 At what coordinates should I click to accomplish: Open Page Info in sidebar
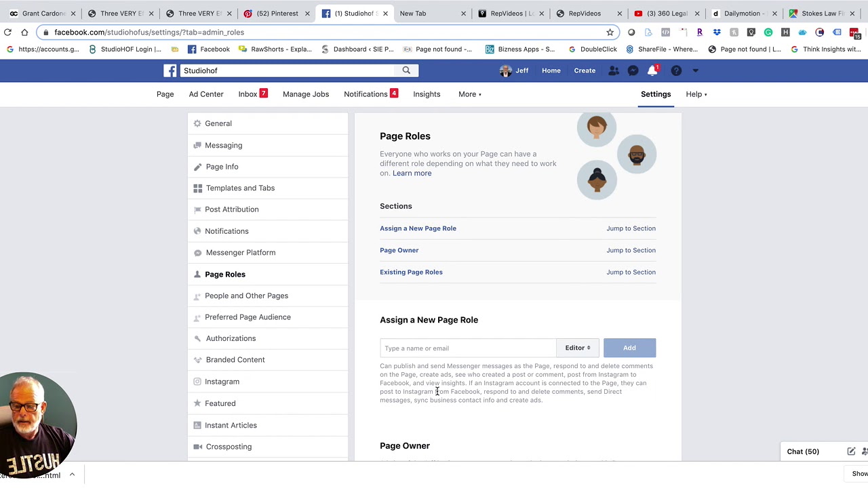(x=267, y=167)
